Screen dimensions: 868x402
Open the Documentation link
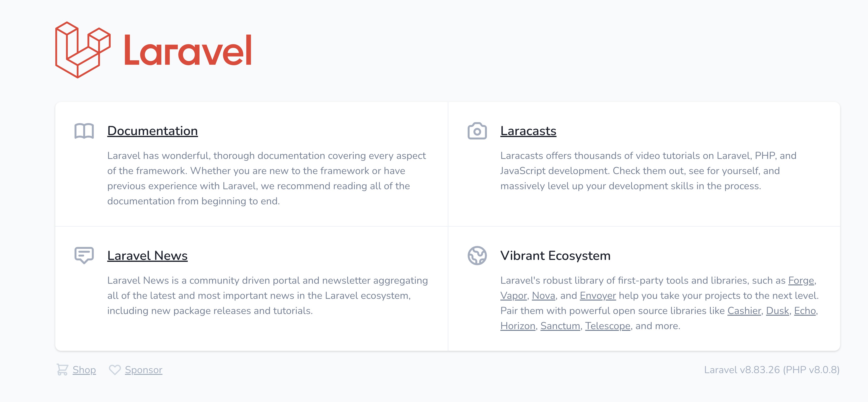point(152,131)
